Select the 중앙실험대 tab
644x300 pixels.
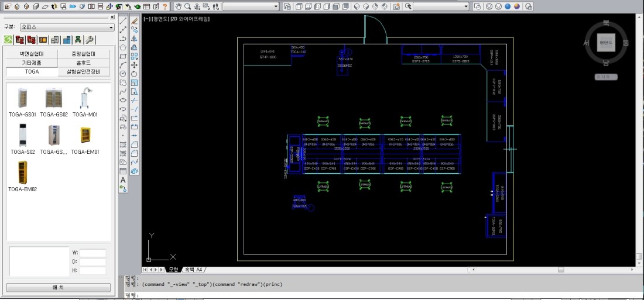(x=84, y=54)
